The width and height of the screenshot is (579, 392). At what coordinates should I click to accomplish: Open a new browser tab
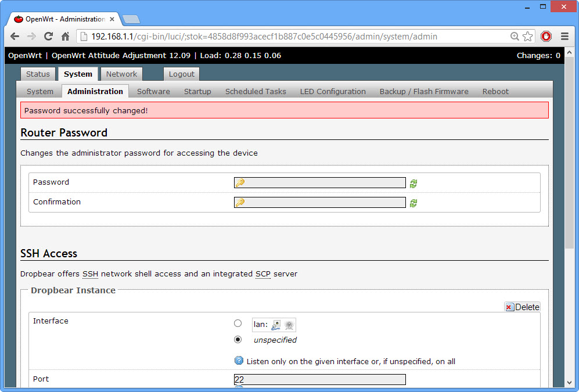[131, 19]
